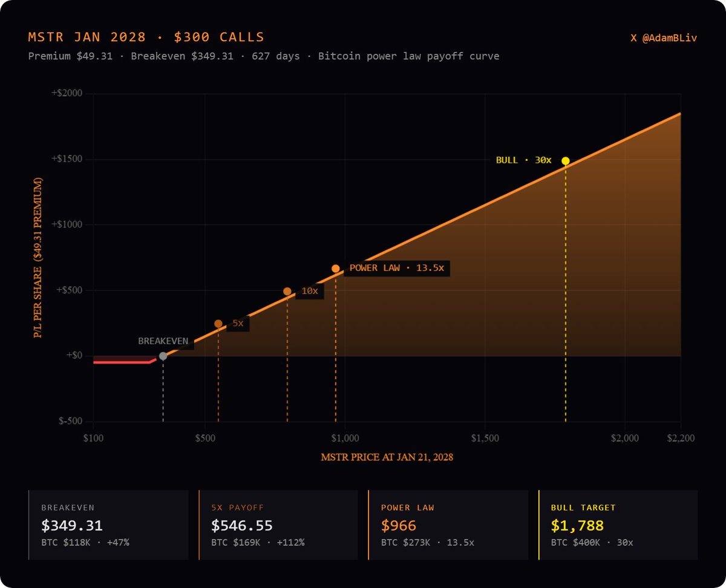Open the BREAKEVEN $349.31 card
726x588 pixels.
tap(108, 525)
